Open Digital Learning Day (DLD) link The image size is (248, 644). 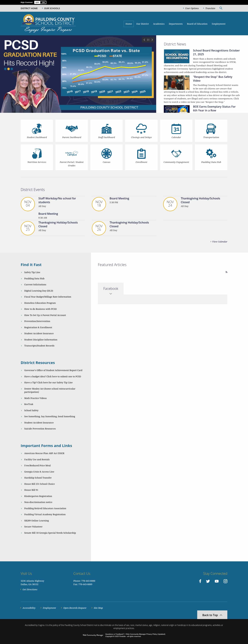click(x=39, y=291)
